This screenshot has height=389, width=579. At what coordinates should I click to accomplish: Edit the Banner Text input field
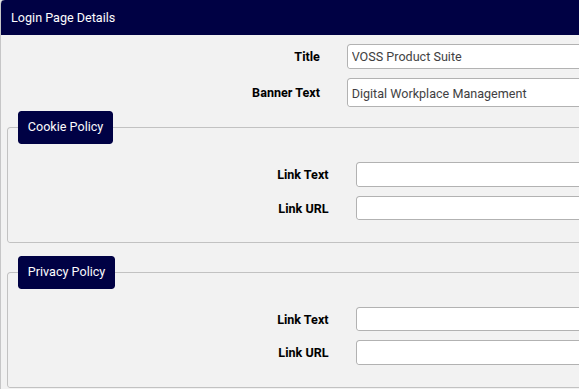tap(463, 93)
